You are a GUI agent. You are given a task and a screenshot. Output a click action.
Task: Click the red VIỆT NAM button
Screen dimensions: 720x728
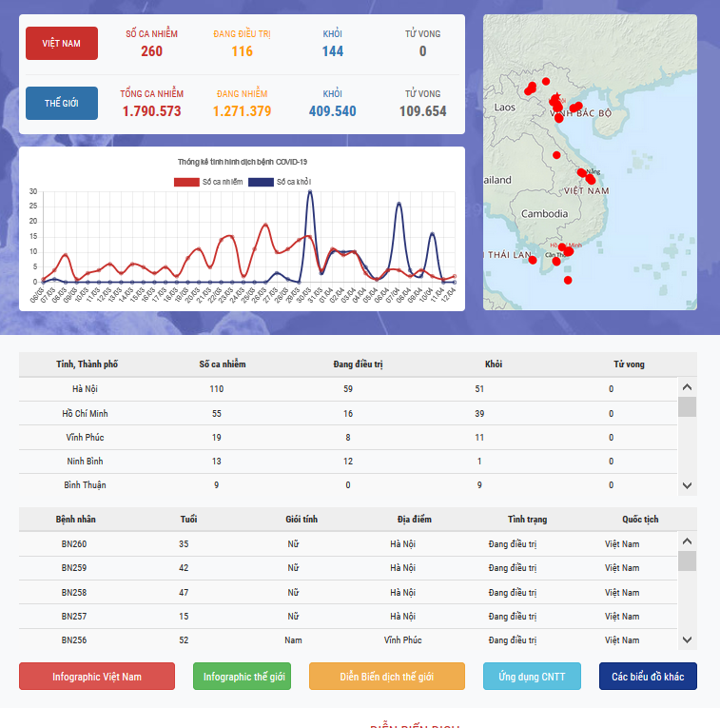click(61, 44)
